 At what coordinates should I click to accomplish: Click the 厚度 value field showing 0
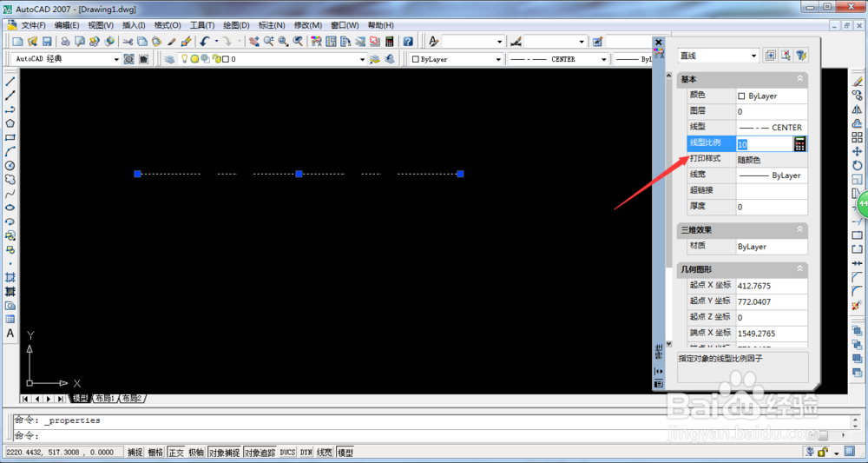click(772, 207)
